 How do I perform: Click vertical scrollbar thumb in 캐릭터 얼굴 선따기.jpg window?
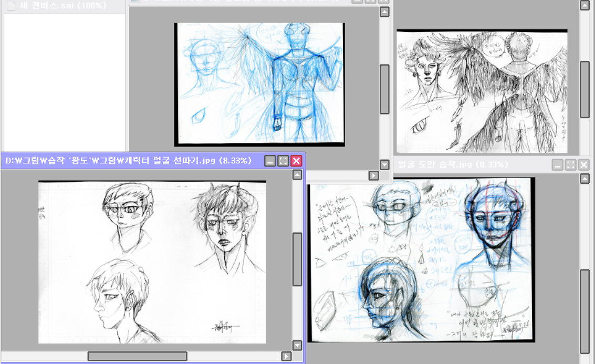point(297,258)
